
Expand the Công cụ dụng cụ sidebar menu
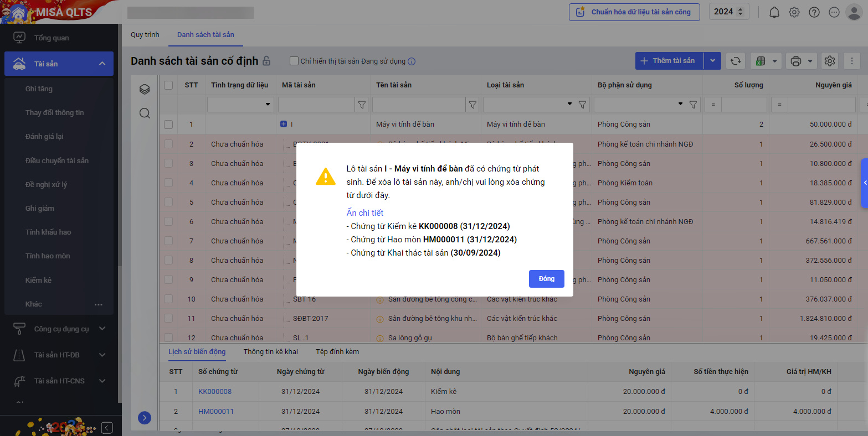102,329
